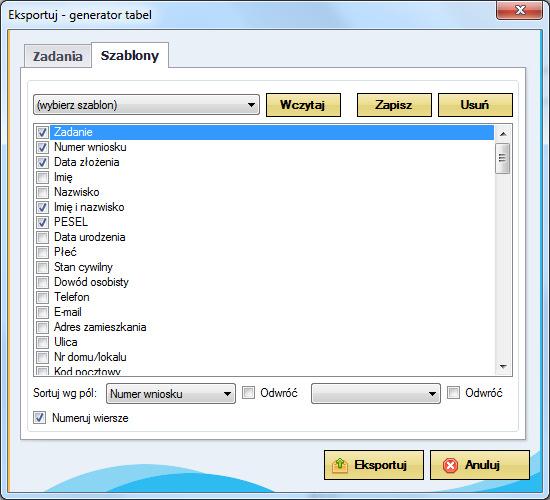Click the list scrollbar down arrow

(503, 367)
